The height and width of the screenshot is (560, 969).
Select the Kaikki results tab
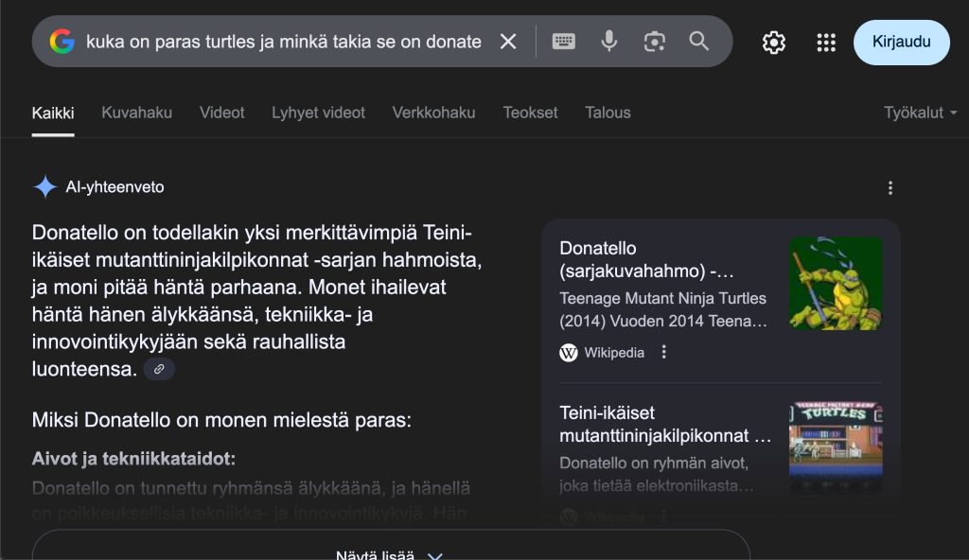click(53, 114)
